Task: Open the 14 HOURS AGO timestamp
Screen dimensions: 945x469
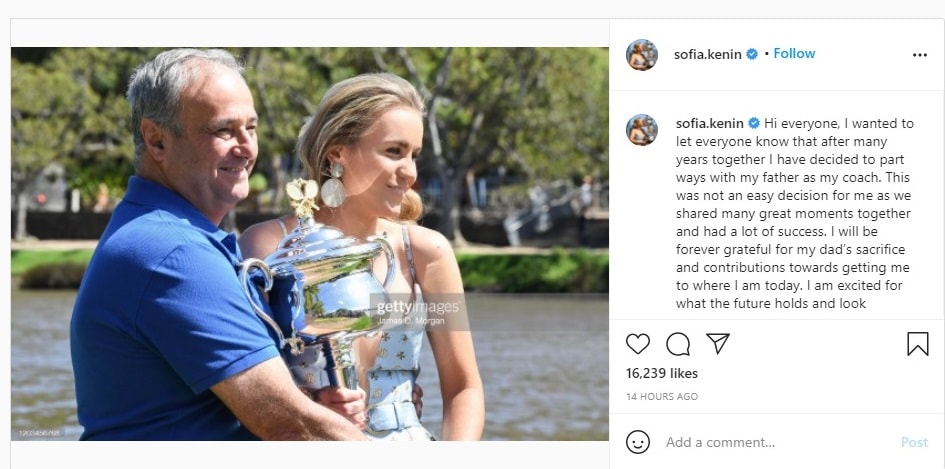Action: [x=662, y=397]
